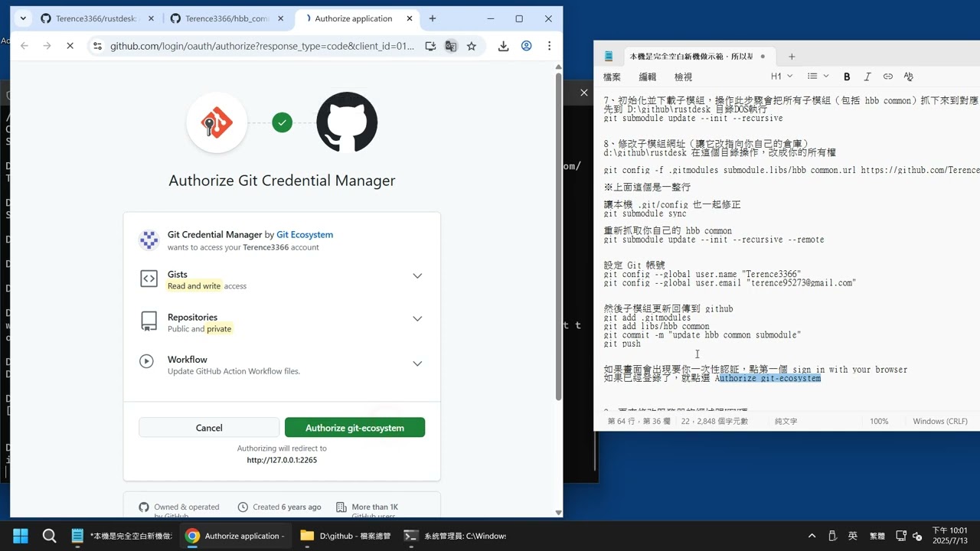Bookmark this page with star icon
Viewport: 980px width, 551px height.
[472, 46]
